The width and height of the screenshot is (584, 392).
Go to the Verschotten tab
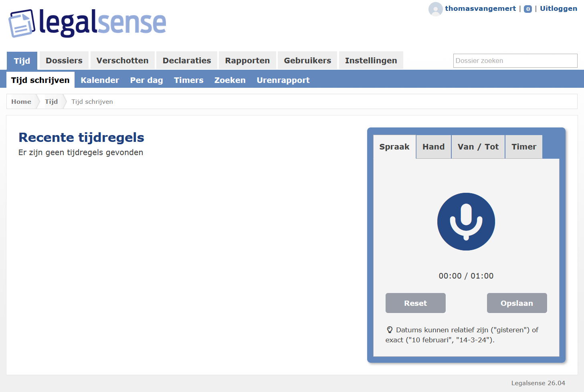123,61
